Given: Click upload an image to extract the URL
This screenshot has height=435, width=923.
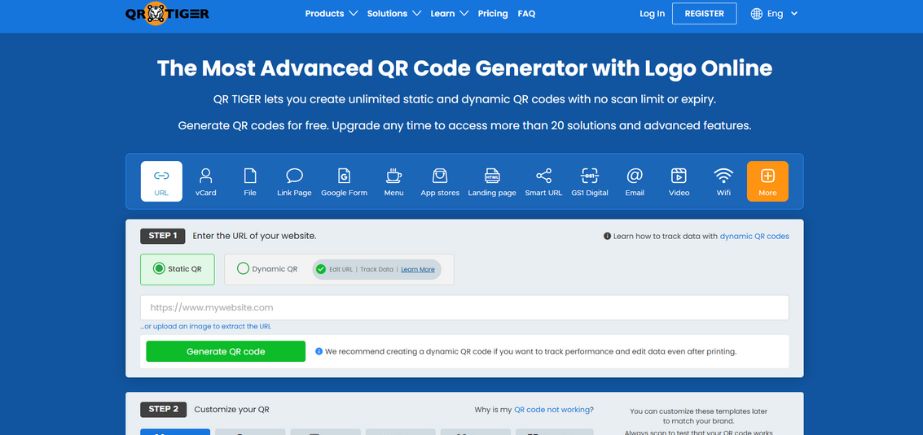Looking at the screenshot, I should tap(205, 326).
